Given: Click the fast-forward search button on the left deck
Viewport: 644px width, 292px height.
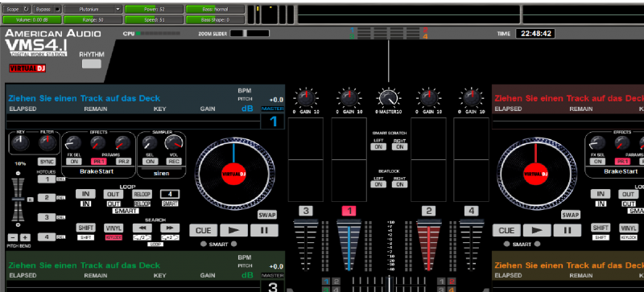Looking at the screenshot, I should (170, 228).
